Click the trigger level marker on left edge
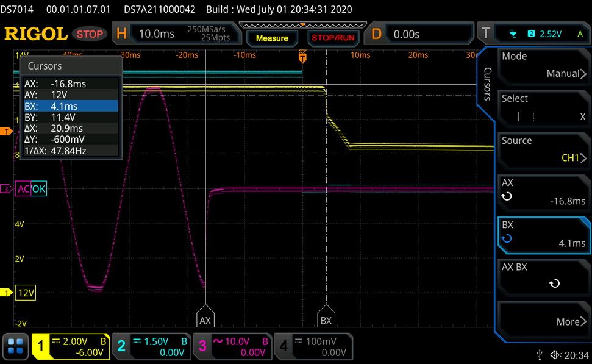Image resolution: width=592 pixels, height=364 pixels. [x=6, y=132]
